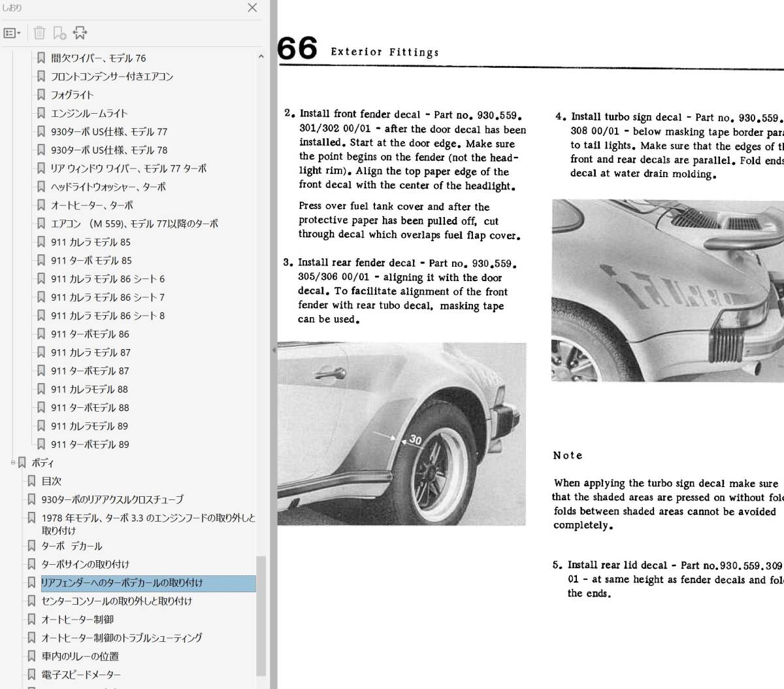Screen dimensions: 784x689
Task: Open bookmark 911 ターボモデル 89
Action: coord(90,444)
